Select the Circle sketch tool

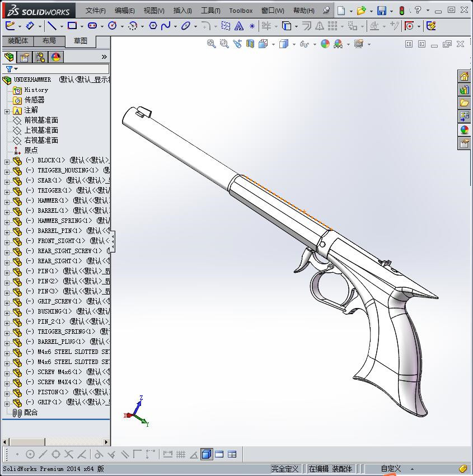(113, 26)
